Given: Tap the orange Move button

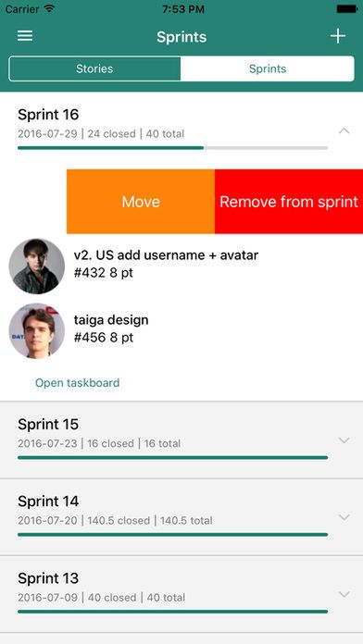Looking at the screenshot, I should coord(141,202).
